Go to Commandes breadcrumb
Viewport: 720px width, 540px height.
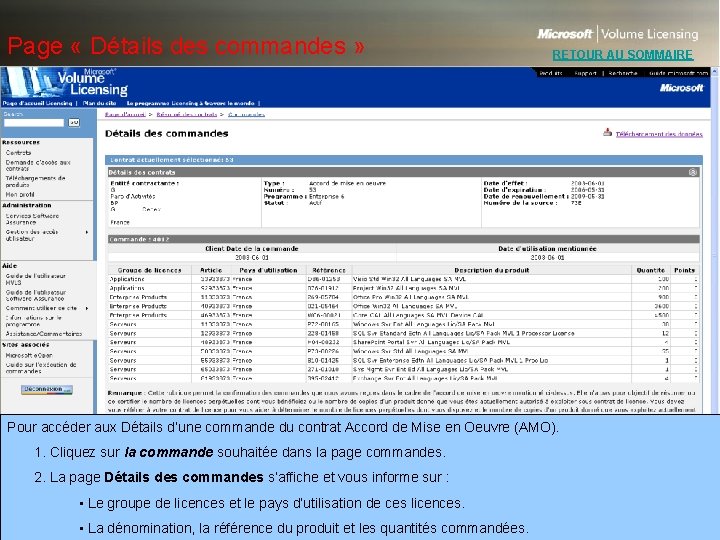(246, 114)
